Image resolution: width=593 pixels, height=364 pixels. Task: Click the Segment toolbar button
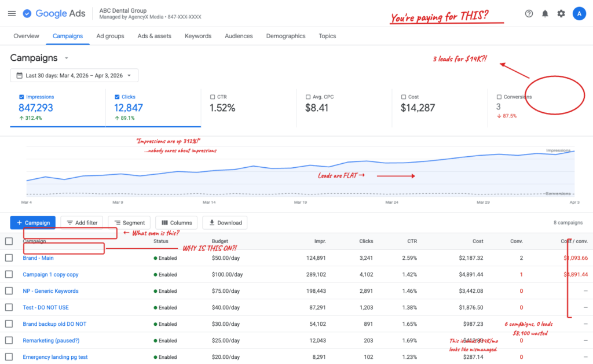click(129, 223)
